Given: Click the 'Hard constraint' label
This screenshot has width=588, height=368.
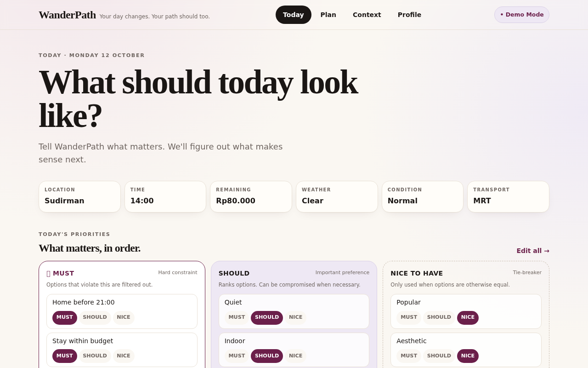Looking at the screenshot, I should tap(178, 273).
